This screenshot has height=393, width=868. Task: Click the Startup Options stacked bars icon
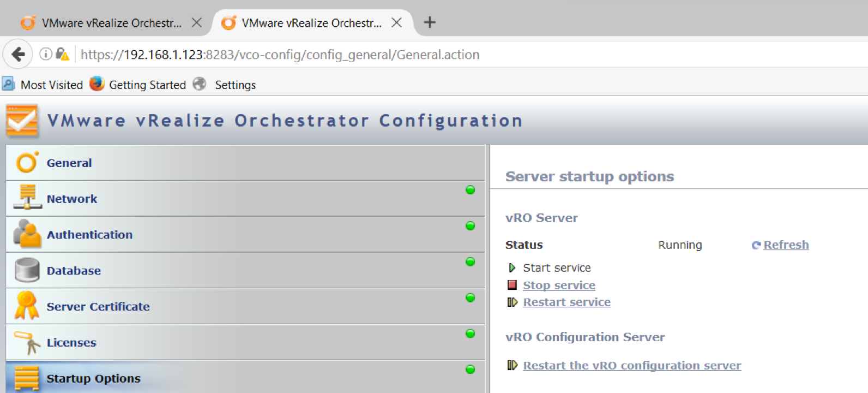pos(27,378)
